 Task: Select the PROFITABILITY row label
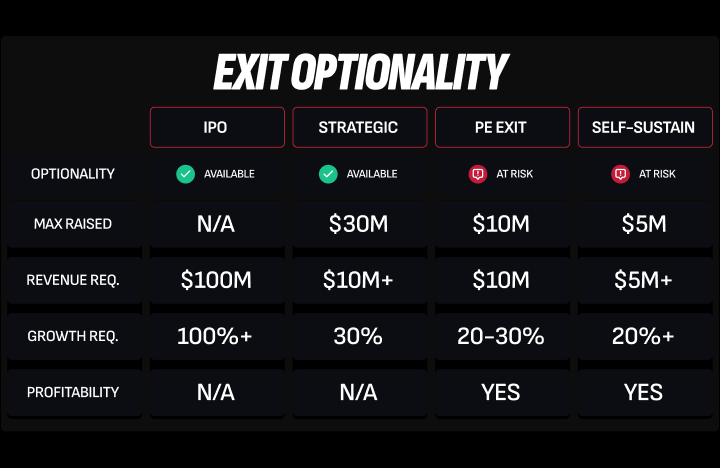(x=74, y=392)
